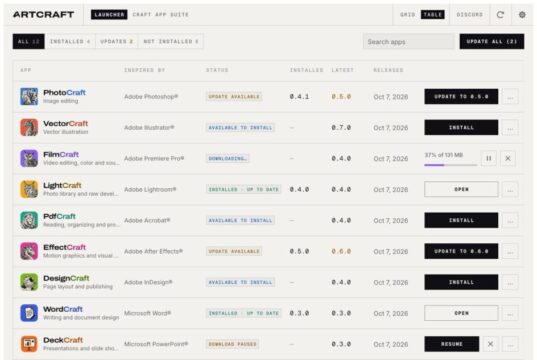The image size is (537, 360).
Task: Click the Inspired By column header
Action: [145, 70]
